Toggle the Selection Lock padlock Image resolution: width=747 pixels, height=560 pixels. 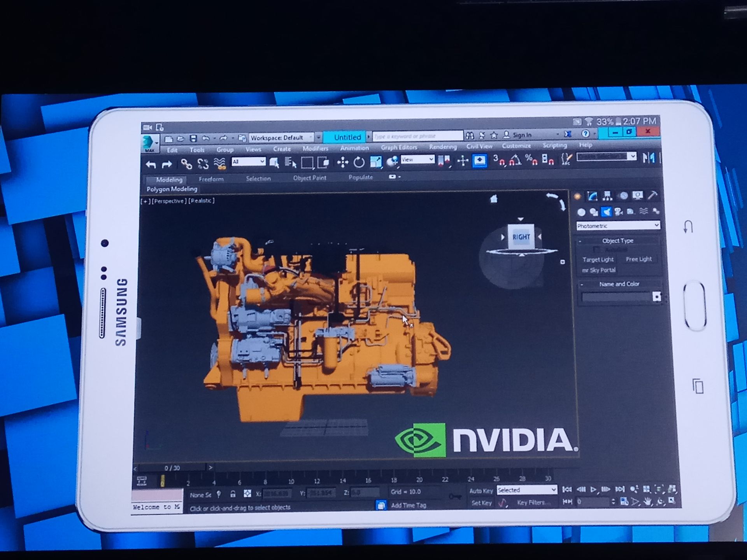coord(233,494)
